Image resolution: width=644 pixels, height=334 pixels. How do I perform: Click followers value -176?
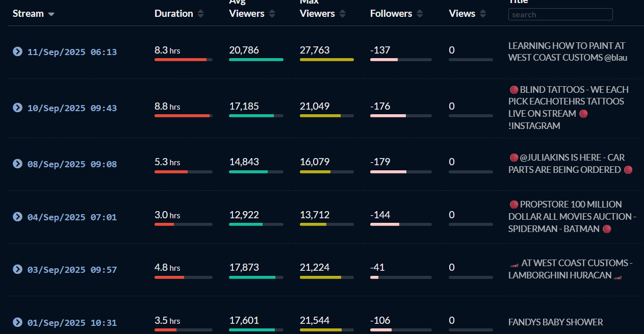pos(380,106)
